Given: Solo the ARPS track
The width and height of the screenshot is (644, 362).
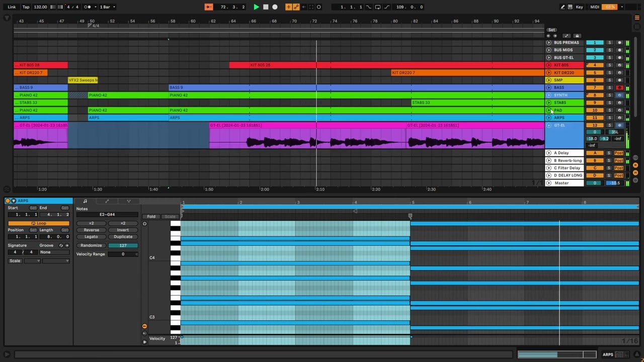Looking at the screenshot, I should pos(609,118).
